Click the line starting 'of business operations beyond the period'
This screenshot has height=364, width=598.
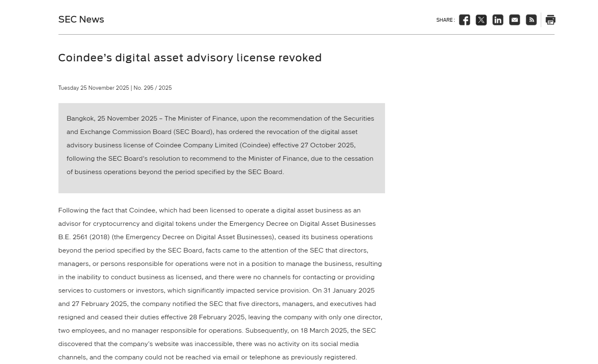point(175,172)
